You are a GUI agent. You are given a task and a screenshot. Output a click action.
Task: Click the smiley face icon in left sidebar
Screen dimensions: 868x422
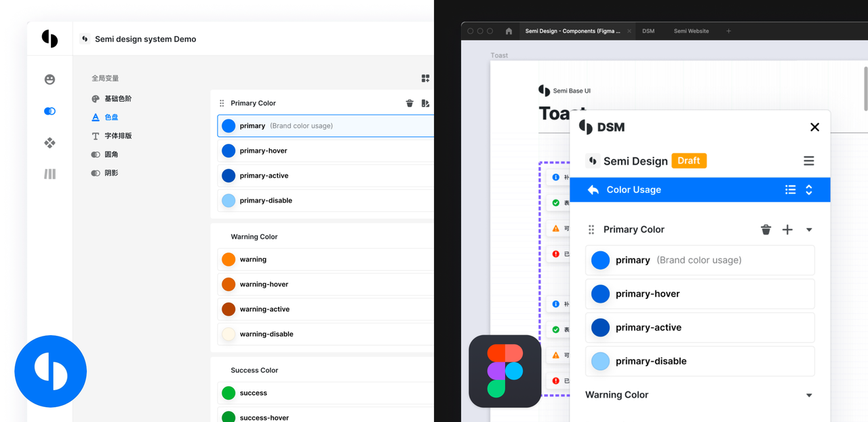pyautogui.click(x=50, y=79)
